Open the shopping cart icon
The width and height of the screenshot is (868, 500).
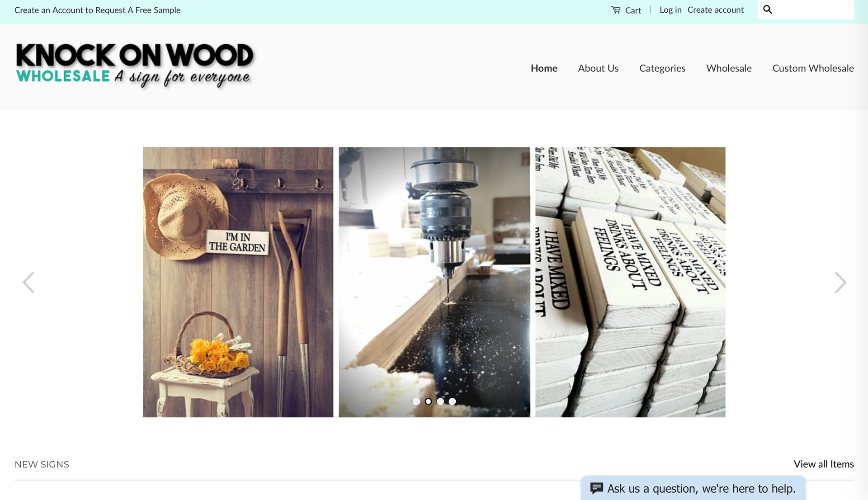coord(616,9)
